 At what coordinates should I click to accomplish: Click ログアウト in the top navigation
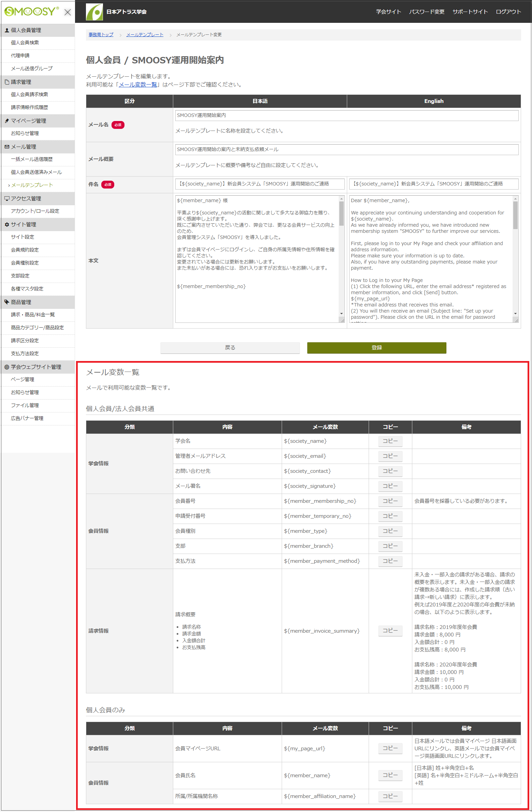point(508,12)
